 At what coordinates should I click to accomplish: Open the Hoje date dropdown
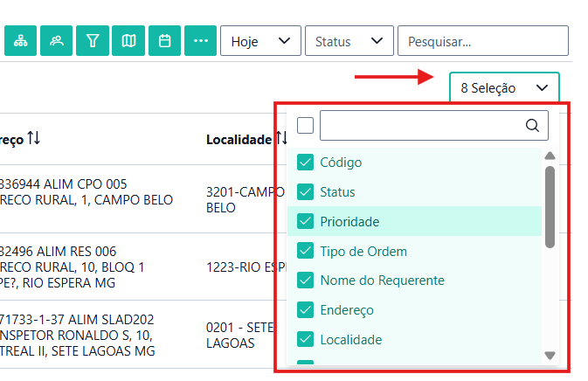coord(260,41)
